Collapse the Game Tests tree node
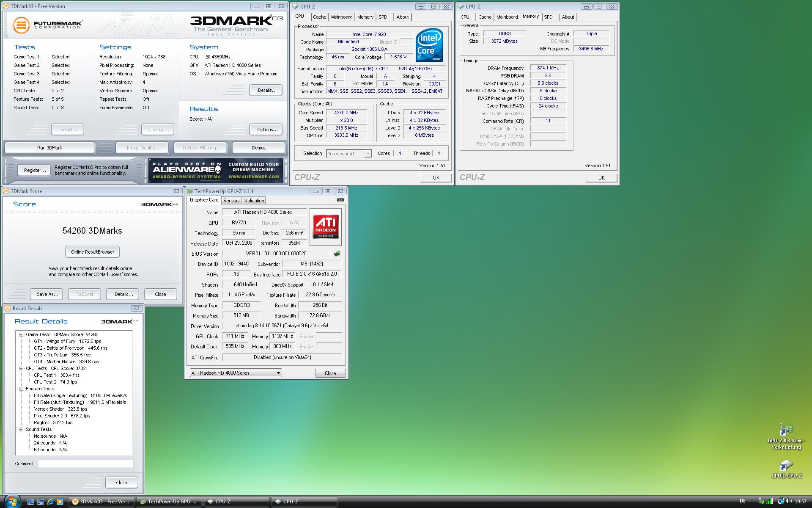 coord(21,334)
